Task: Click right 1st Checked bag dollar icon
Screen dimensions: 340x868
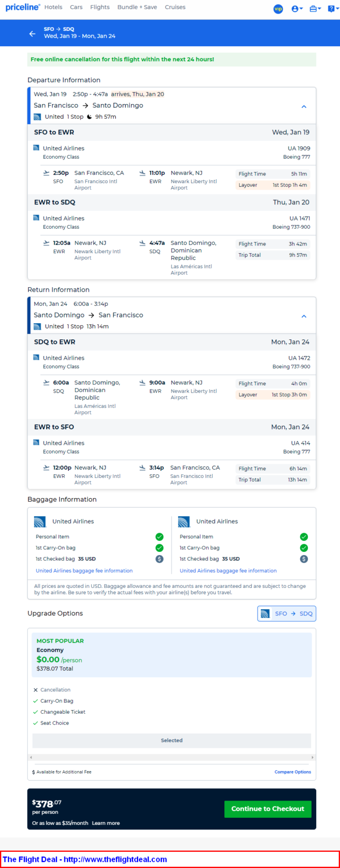Action: click(x=303, y=559)
